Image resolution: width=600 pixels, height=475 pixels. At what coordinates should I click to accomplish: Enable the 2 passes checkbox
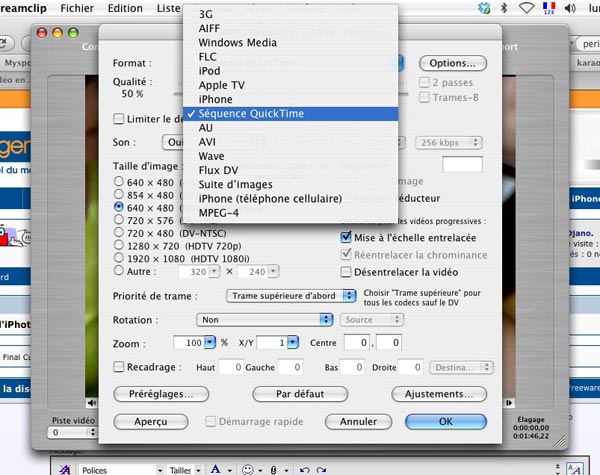(424, 82)
